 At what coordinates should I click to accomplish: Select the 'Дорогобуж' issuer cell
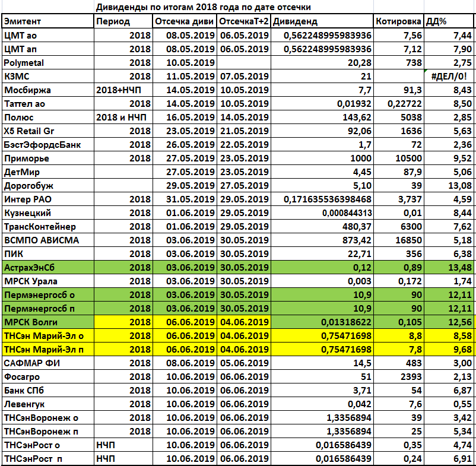(x=48, y=185)
